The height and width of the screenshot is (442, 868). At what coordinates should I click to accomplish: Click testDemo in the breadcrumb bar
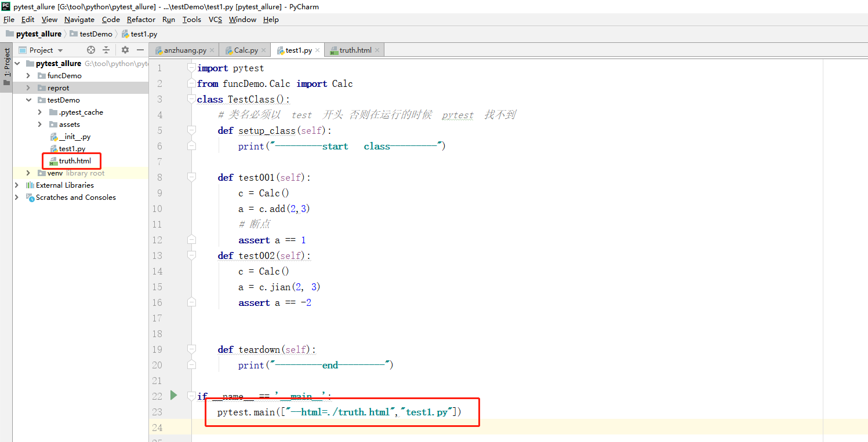(x=91, y=34)
